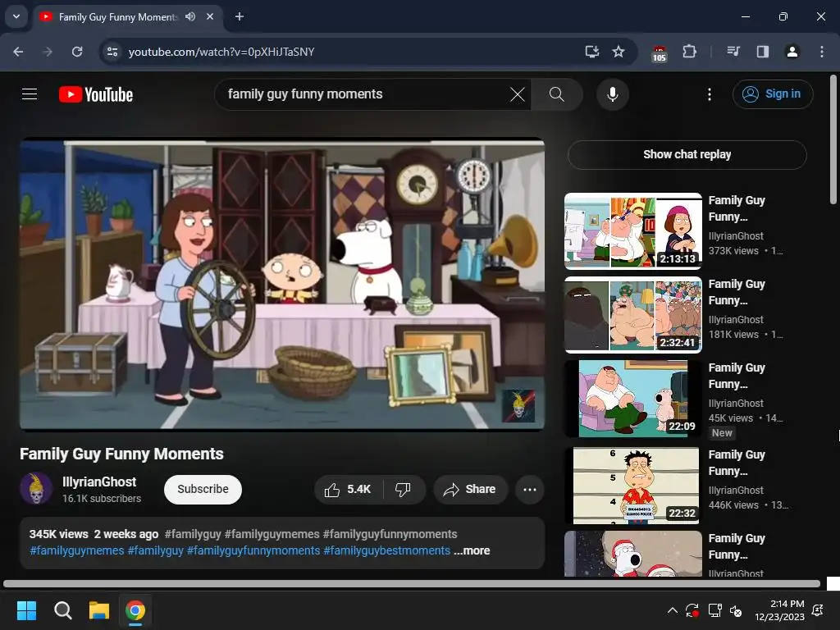
Task: Open YouTube settings three-dot menu
Action: point(710,94)
